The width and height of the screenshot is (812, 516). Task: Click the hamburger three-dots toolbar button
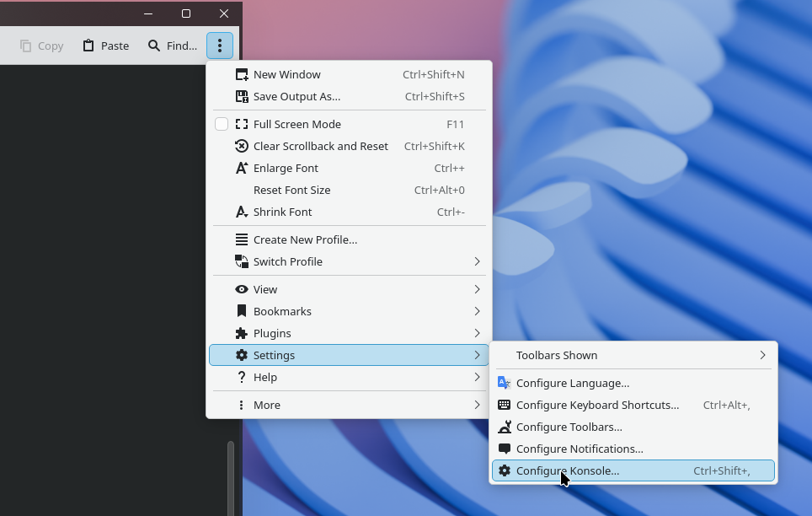[220, 46]
